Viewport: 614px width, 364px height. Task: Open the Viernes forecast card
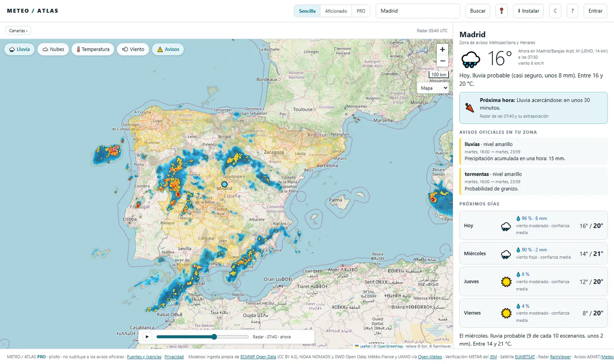coord(533,313)
